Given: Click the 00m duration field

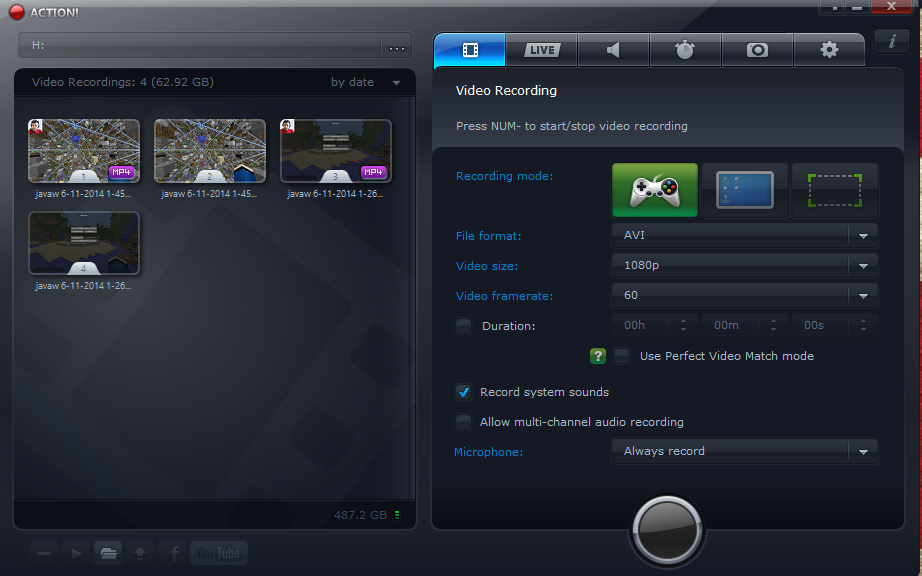Looking at the screenshot, I should click(x=731, y=325).
